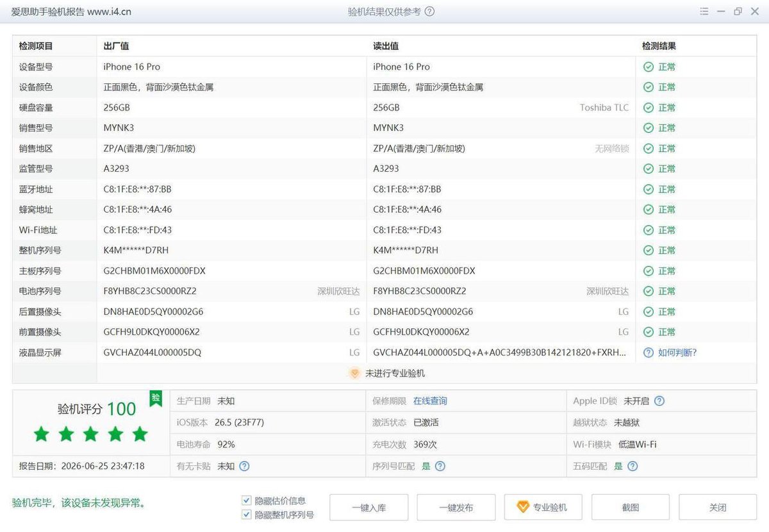Click the 检测结果 column header
The width and height of the screenshot is (769, 532).
[x=659, y=46]
